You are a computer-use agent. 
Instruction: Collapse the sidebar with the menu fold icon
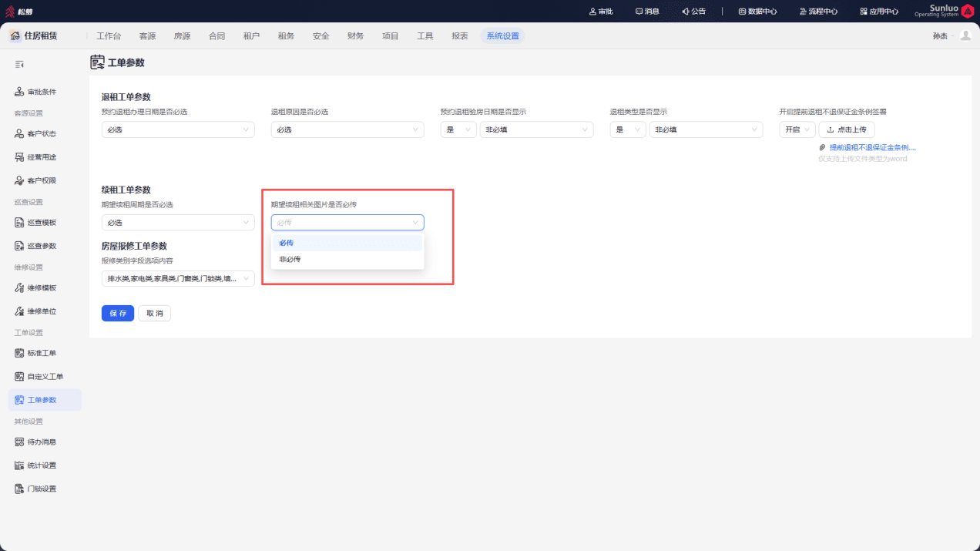pos(19,64)
